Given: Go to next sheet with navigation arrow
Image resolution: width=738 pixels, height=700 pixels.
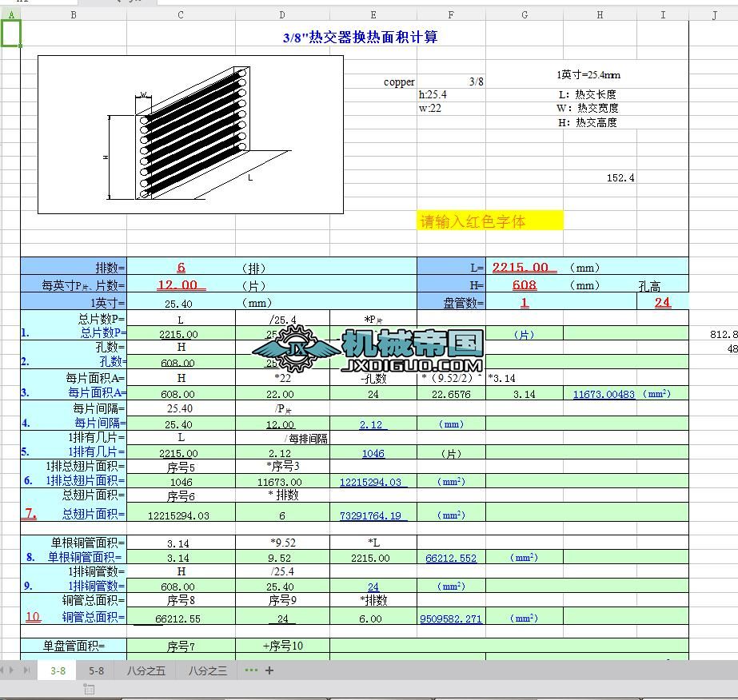Looking at the screenshot, I should [x=12, y=670].
